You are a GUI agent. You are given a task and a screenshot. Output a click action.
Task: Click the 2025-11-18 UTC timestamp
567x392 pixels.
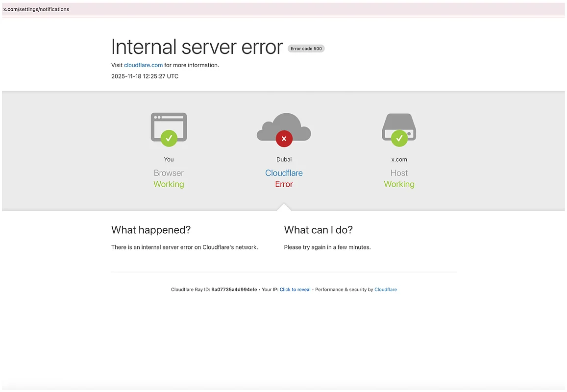coord(145,76)
